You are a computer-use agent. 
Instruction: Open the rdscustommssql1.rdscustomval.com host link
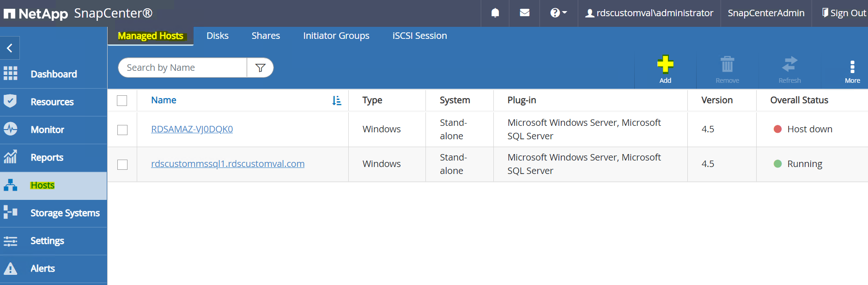point(227,164)
